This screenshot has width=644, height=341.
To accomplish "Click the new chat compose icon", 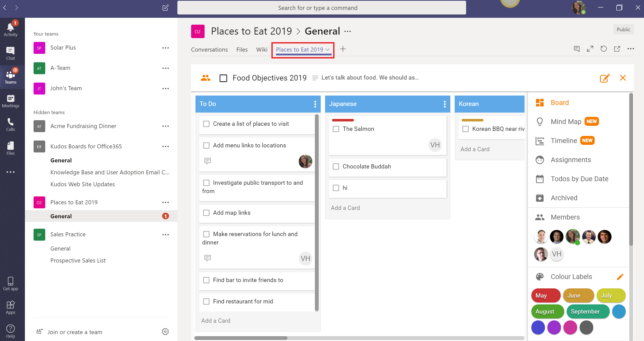I will coord(165,8).
